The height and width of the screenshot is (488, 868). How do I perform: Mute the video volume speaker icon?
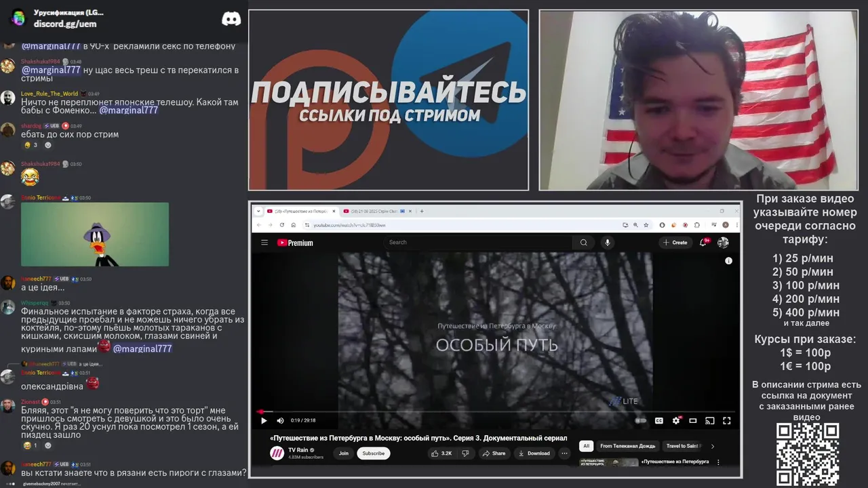(280, 421)
